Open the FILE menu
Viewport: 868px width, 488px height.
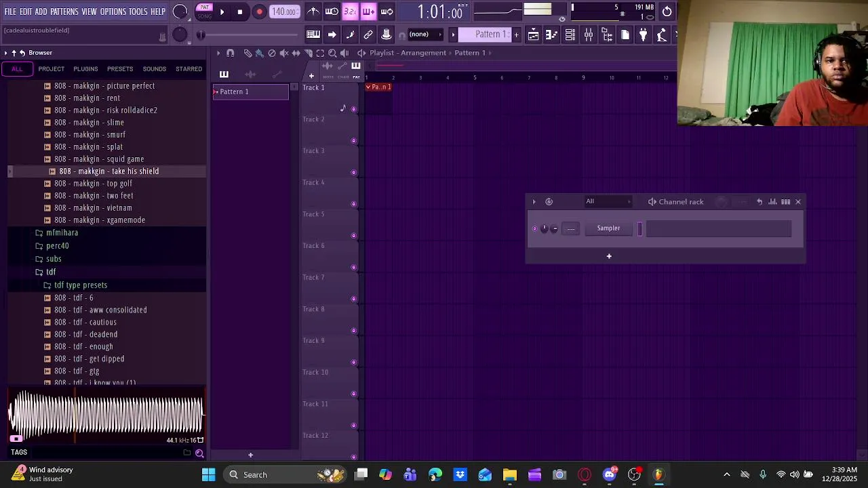[10, 12]
